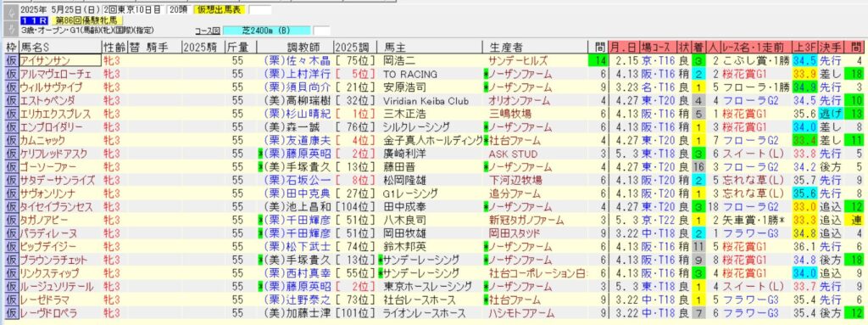Click the green 14 interval cell for アイサンサン
This screenshot has width=868, height=325.
tap(598, 60)
